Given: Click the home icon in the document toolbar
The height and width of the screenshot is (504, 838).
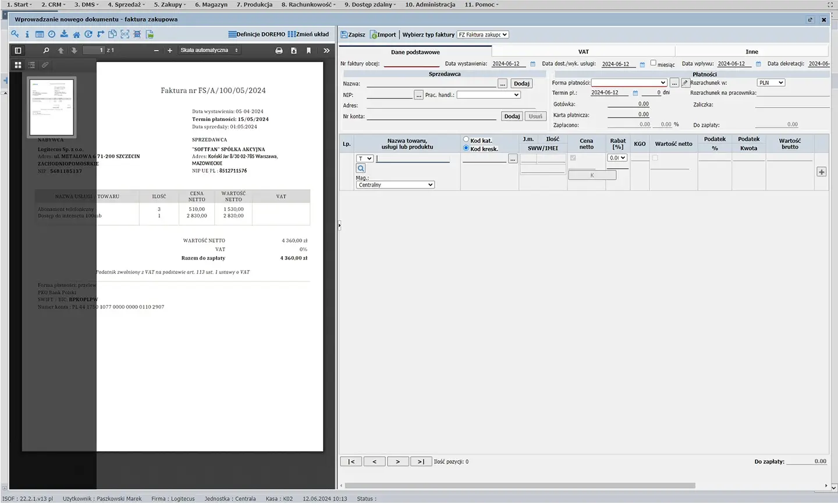Looking at the screenshot, I should point(76,34).
